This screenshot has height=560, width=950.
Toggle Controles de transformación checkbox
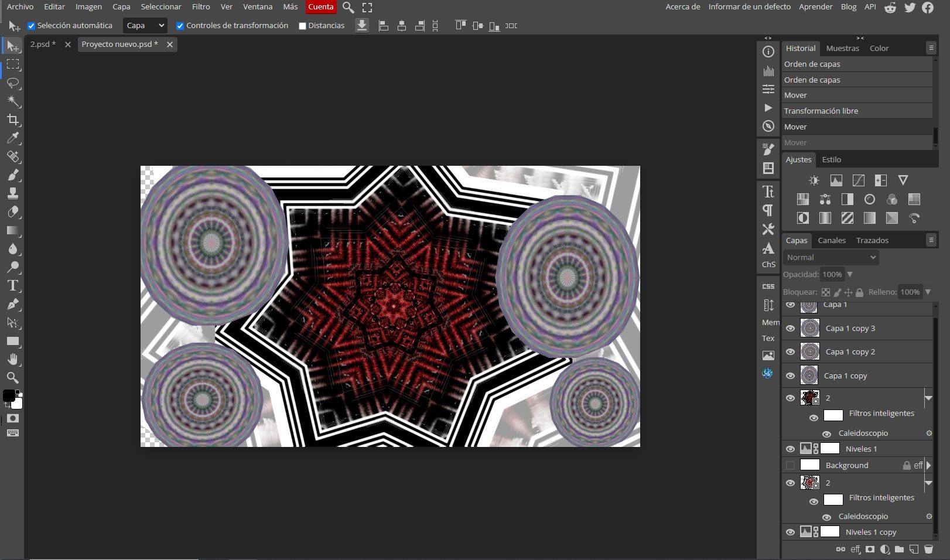(180, 26)
